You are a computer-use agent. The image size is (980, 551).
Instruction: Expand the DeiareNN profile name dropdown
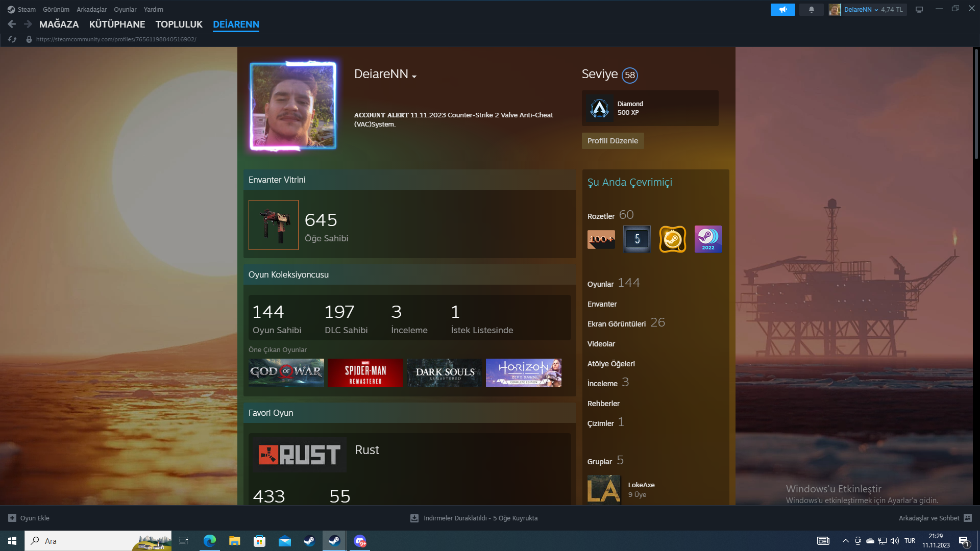tap(414, 76)
